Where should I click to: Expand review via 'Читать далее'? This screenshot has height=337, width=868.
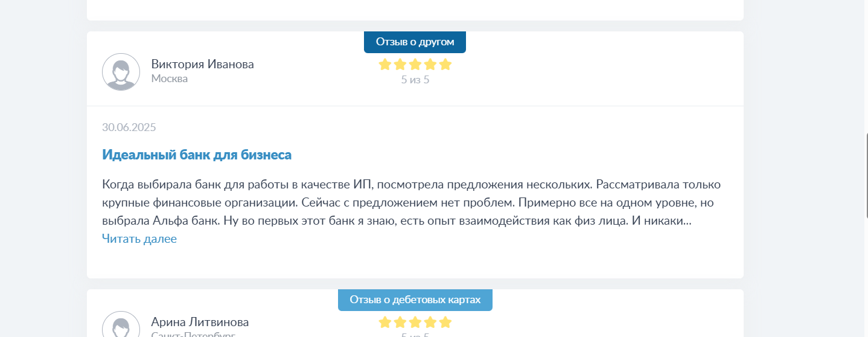coord(139,239)
